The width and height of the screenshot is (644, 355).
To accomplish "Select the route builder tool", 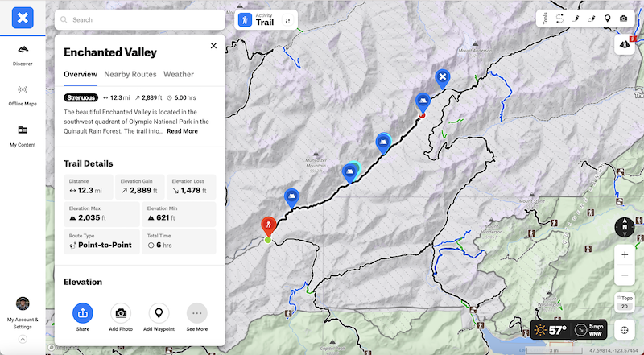I will pyautogui.click(x=559, y=19).
